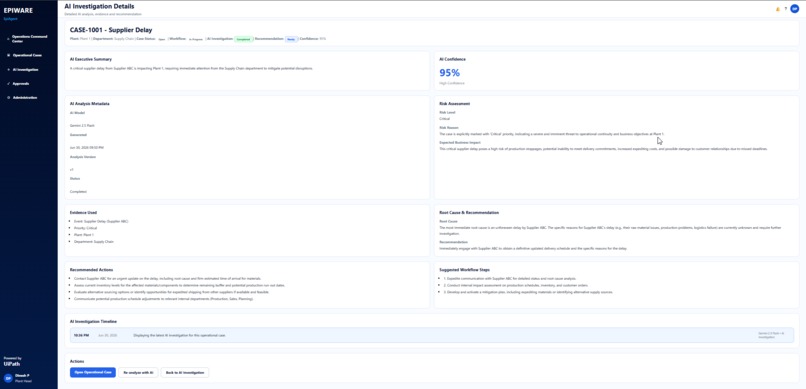This screenshot has height=389, width=806.
Task: Navigate to Approvals page
Action: 21,83
